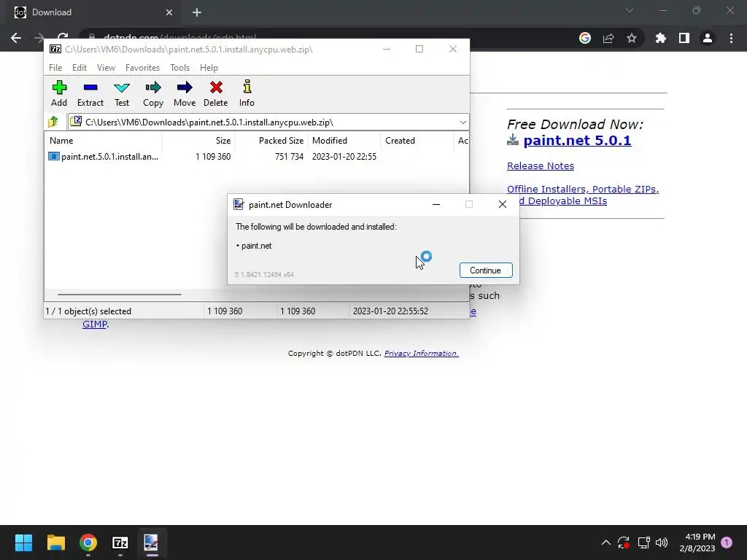Open the Help menu in 7-Zip
Screen dimensions: 747x560
209,68
